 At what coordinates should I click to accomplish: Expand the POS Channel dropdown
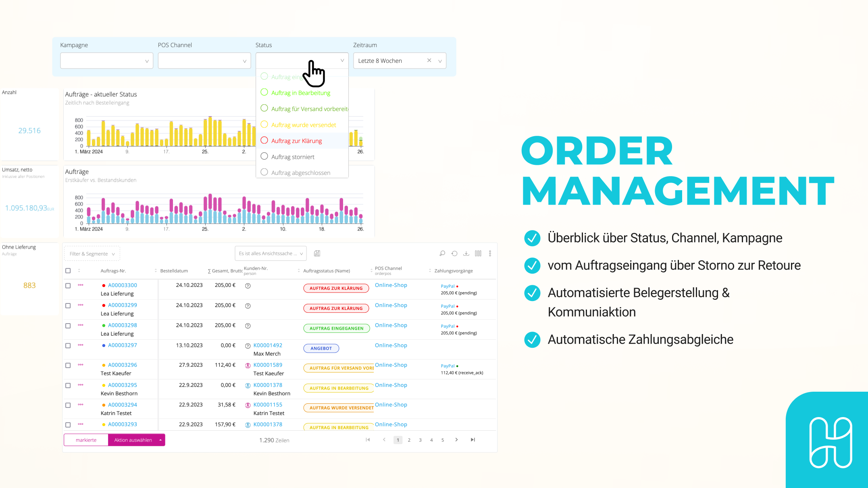click(204, 61)
